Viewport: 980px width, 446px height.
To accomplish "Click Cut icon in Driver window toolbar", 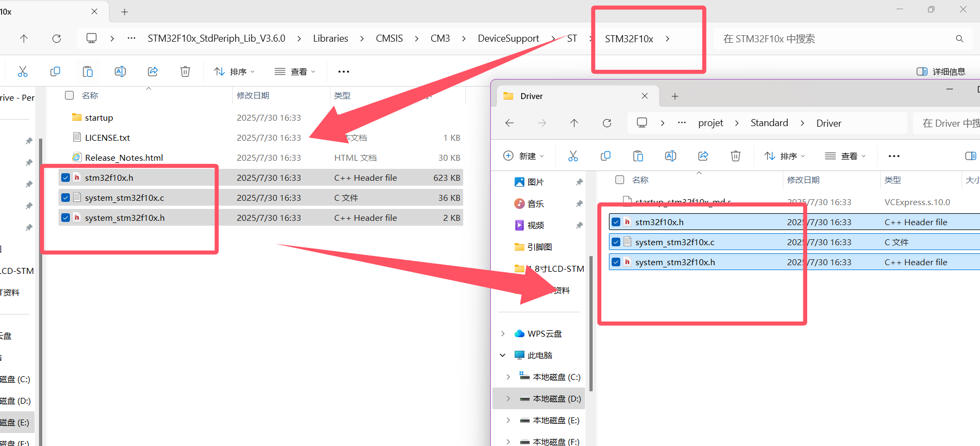I will point(573,156).
